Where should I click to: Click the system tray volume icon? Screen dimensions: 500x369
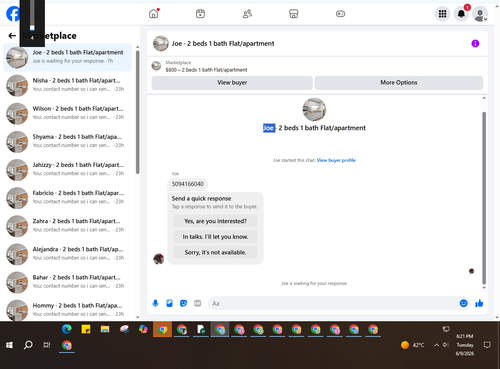[x=446, y=345]
